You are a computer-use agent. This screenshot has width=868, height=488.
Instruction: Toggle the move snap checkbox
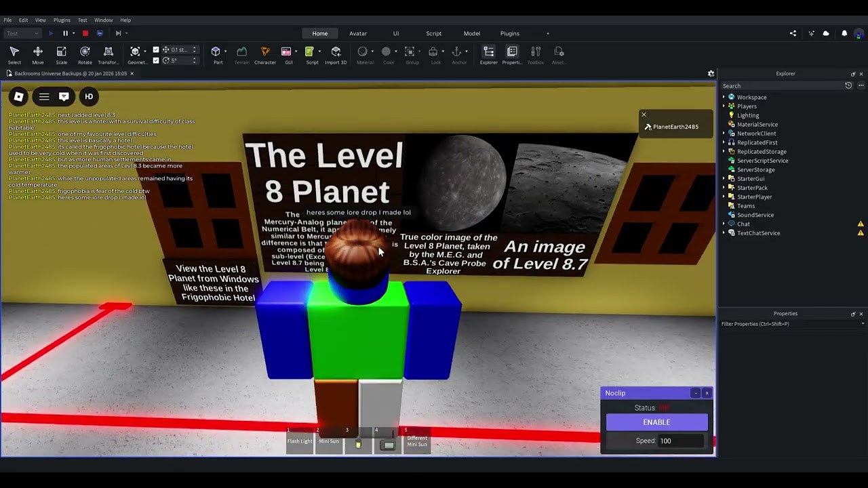156,49
